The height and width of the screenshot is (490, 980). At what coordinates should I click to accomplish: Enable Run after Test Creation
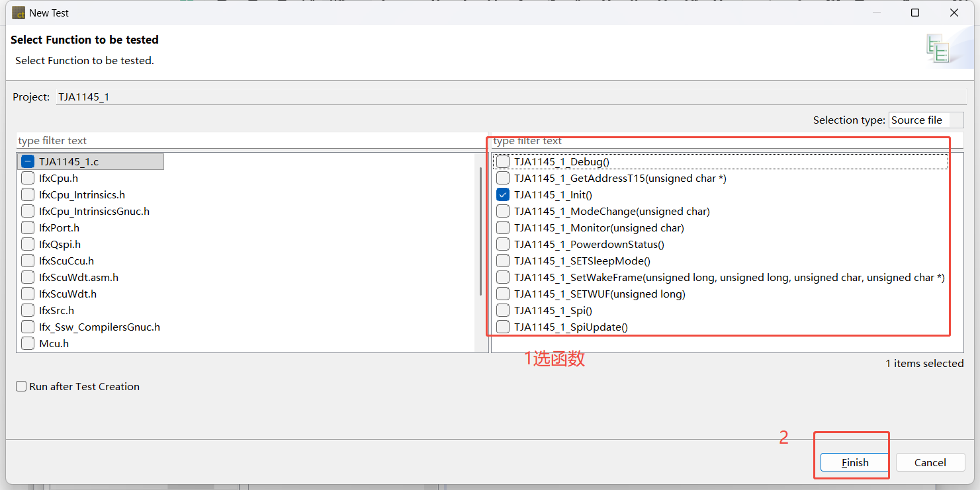[22, 386]
